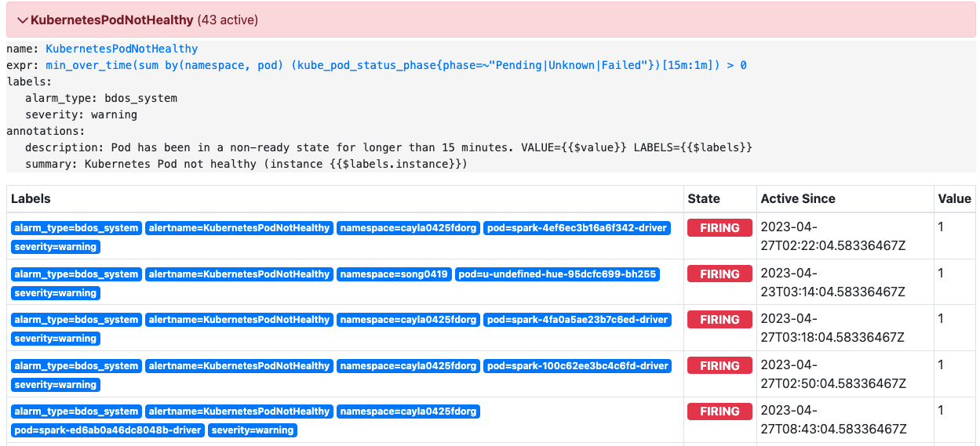Click the Value column header
The height and width of the screenshot is (446, 980).
click(954, 199)
